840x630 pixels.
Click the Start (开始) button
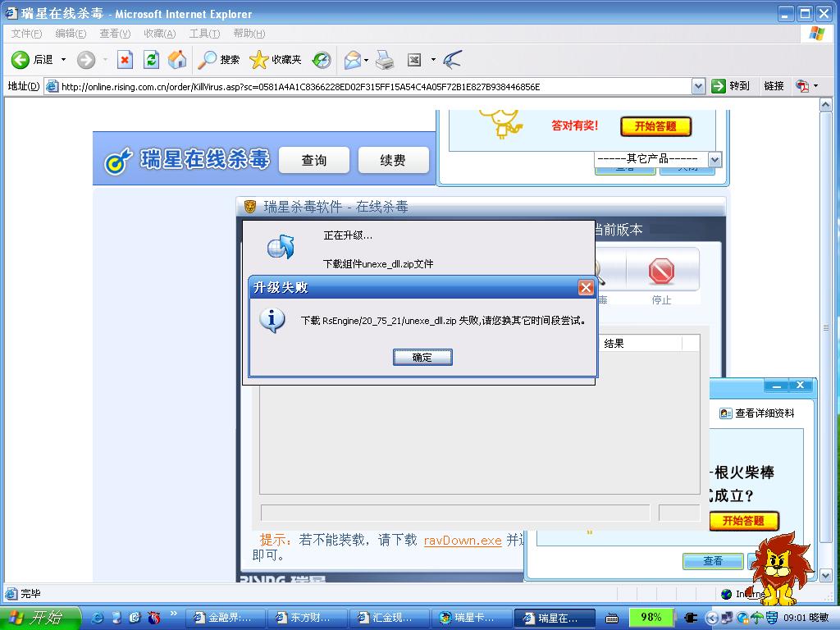[39, 618]
